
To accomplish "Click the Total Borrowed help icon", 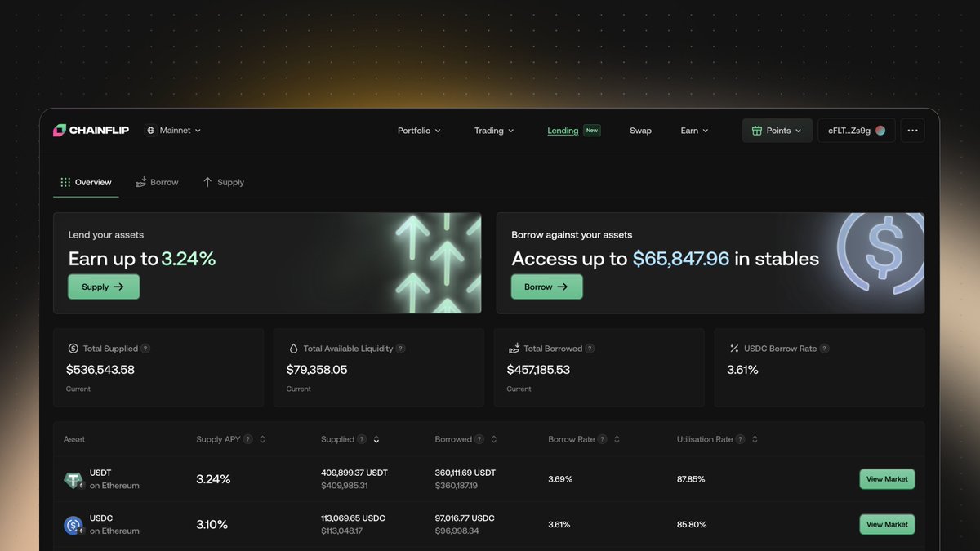I will [x=590, y=349].
